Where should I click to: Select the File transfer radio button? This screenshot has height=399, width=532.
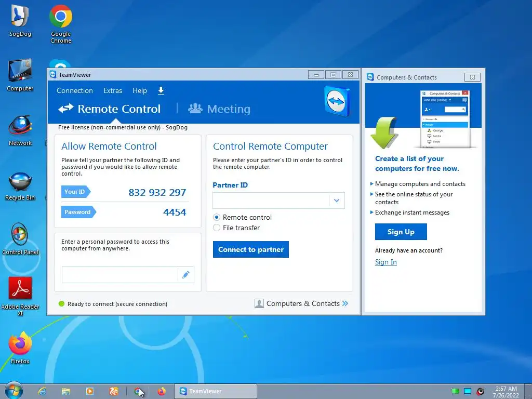217,228
